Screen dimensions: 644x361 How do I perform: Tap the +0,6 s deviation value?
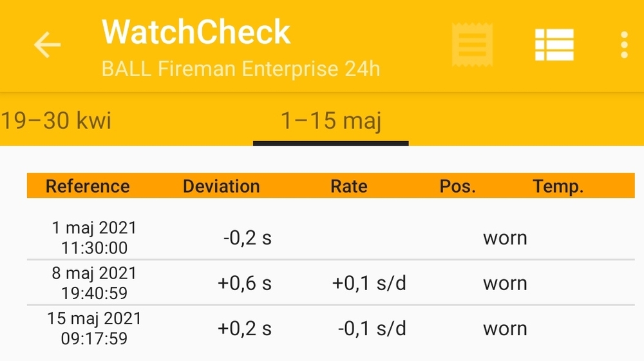245,284
